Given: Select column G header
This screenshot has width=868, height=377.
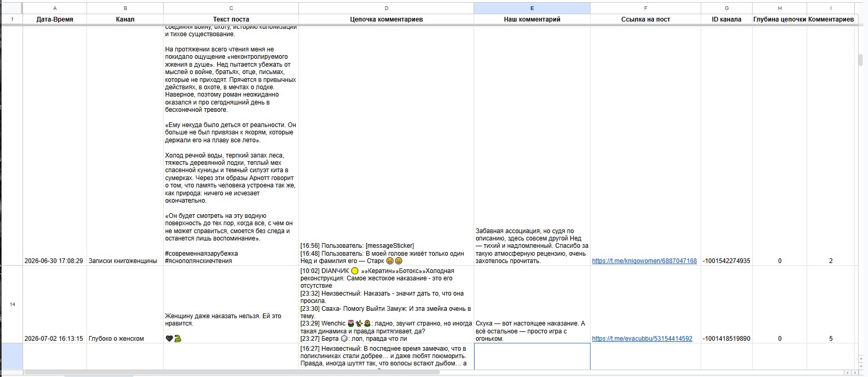Looking at the screenshot, I should [727, 8].
